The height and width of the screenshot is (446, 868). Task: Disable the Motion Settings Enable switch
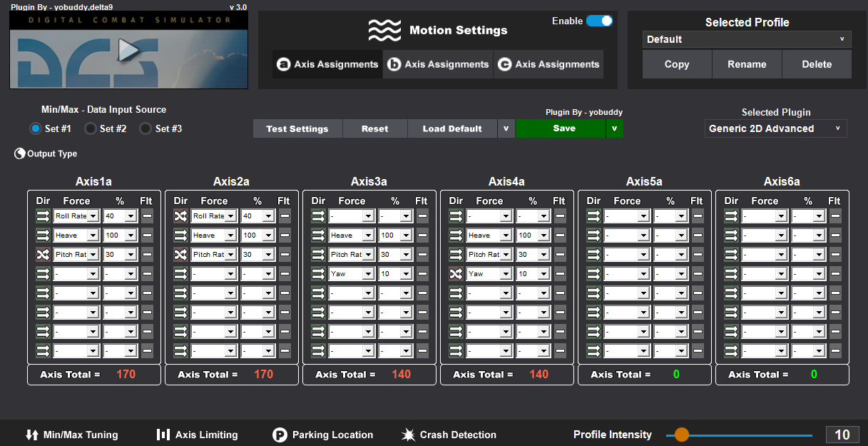(x=599, y=21)
